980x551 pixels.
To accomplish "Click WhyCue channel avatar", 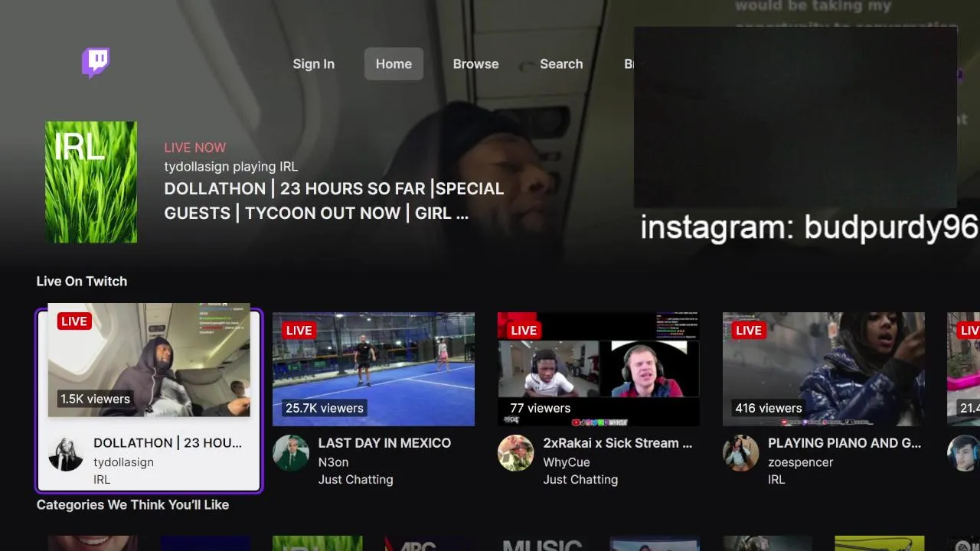I will 516,452.
